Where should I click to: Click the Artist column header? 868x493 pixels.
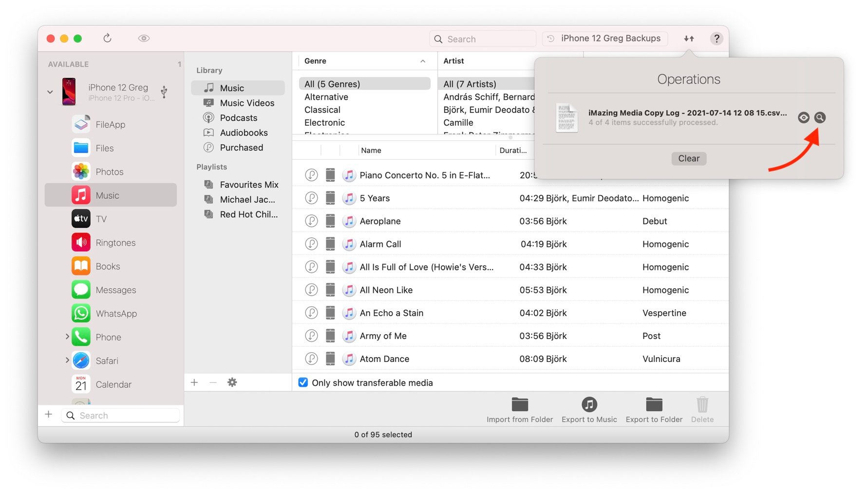(486, 61)
